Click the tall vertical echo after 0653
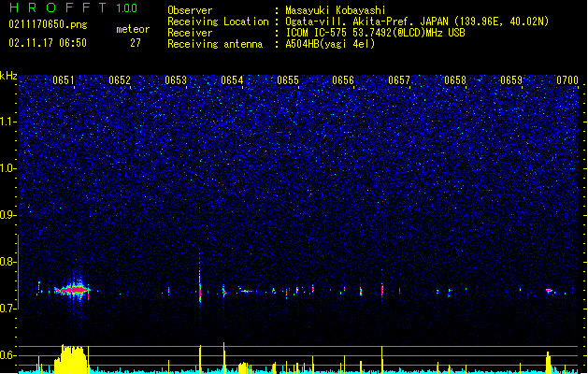Screen dimensions: 588x374 200,281
